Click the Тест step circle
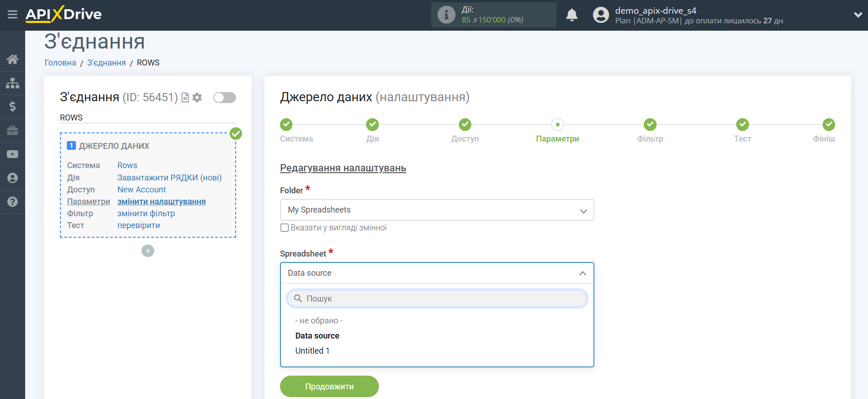The height and width of the screenshot is (399, 868). (x=742, y=124)
